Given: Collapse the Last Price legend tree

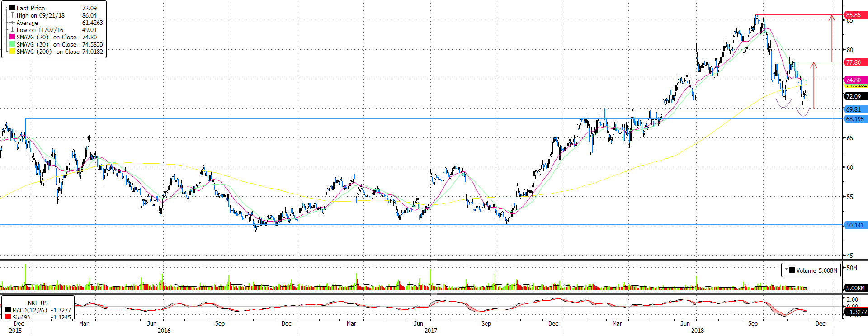Looking at the screenshot, I should 6,8.
